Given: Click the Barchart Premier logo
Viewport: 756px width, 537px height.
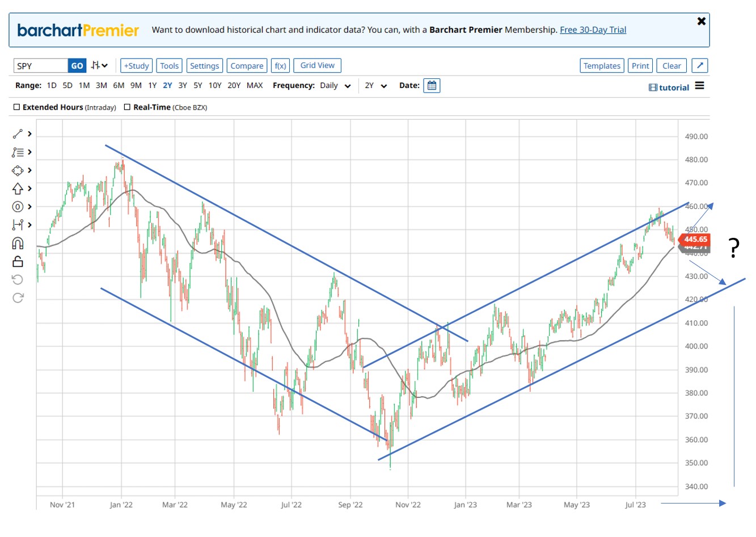Looking at the screenshot, I should click(78, 30).
